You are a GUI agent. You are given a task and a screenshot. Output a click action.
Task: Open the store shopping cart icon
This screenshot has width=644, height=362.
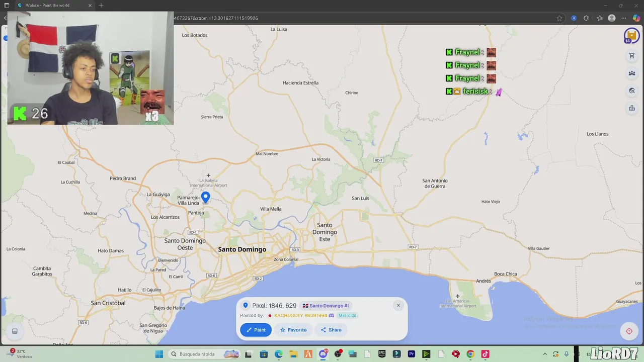click(631, 56)
